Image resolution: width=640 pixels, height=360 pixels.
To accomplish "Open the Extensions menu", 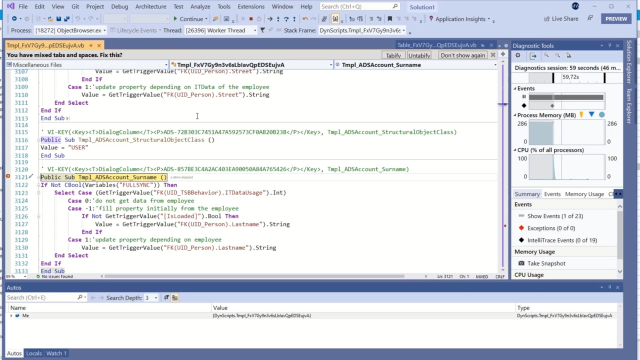I will point(251,7).
